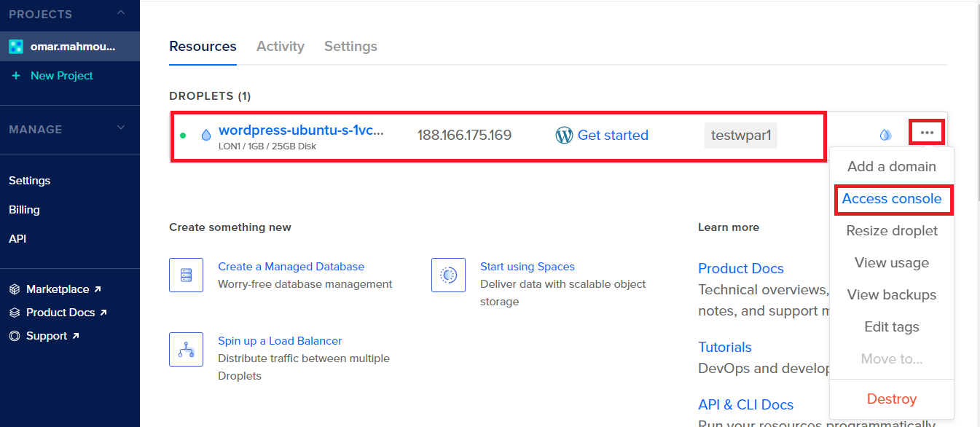Open the wordpress-ubuntu-s-1vc droplet link
980x427 pixels.
[301, 130]
